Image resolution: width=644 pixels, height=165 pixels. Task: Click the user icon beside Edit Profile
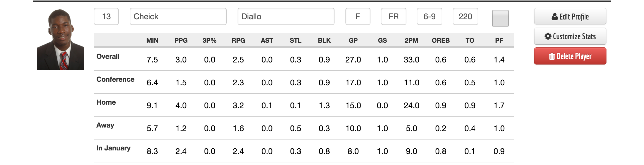(555, 17)
